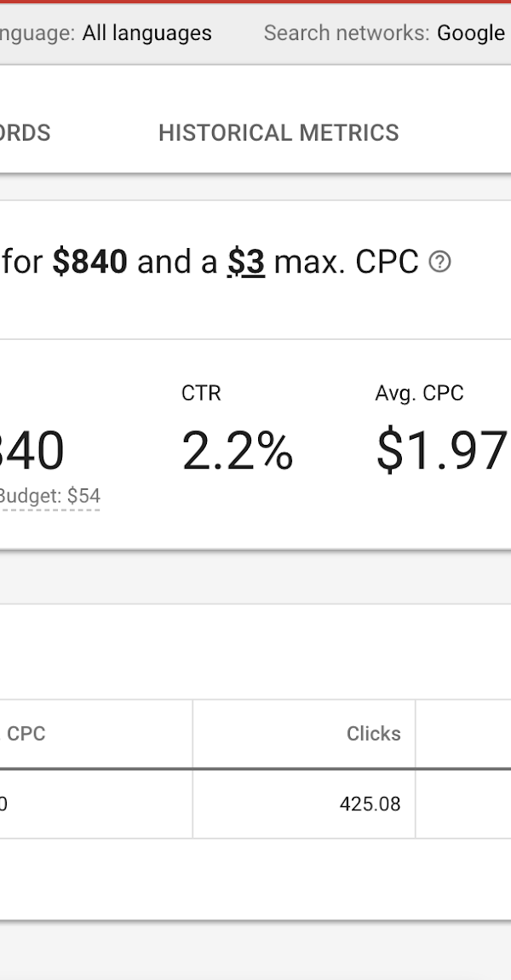Sort table by the CPC column header
The image size is (511, 980).
tap(25, 733)
